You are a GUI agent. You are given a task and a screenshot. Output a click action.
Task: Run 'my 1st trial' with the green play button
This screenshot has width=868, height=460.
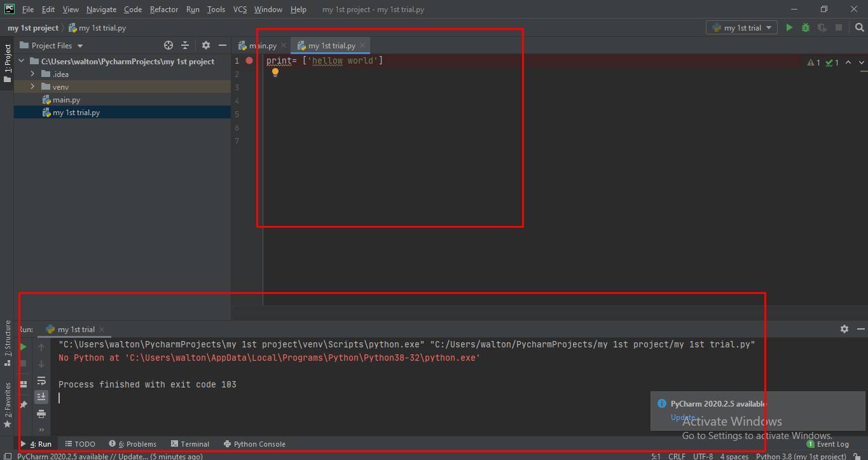789,27
